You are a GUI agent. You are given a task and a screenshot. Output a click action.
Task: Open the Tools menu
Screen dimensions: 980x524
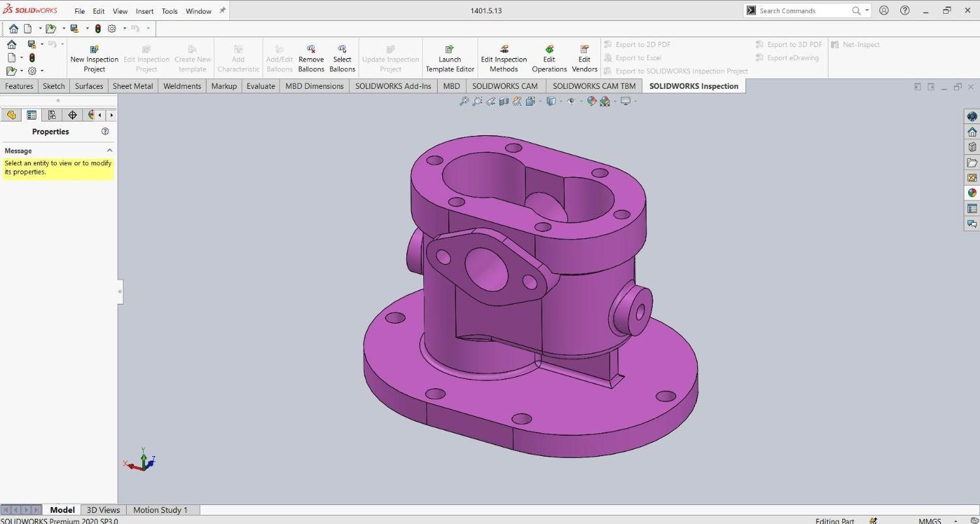pyautogui.click(x=169, y=11)
